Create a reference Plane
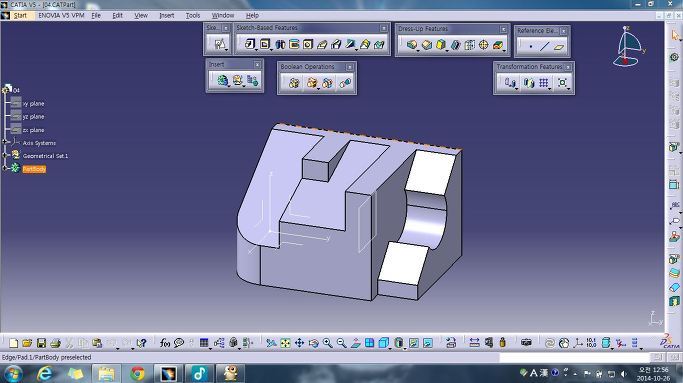 (559, 47)
